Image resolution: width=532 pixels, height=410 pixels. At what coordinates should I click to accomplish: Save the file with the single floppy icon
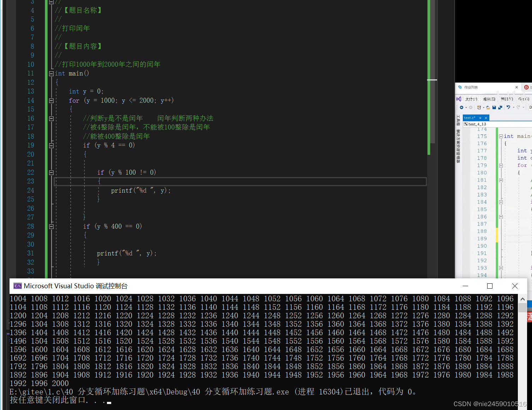[494, 107]
